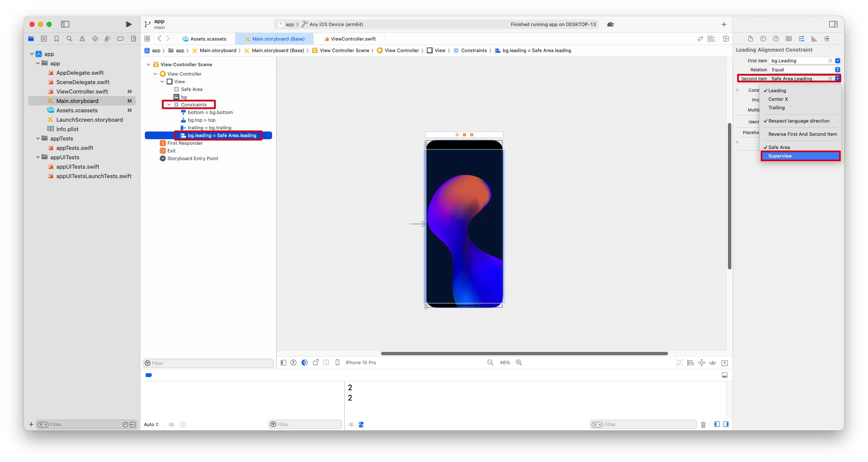Choose Superview from the menu
The height and width of the screenshot is (462, 868).
tap(780, 156)
